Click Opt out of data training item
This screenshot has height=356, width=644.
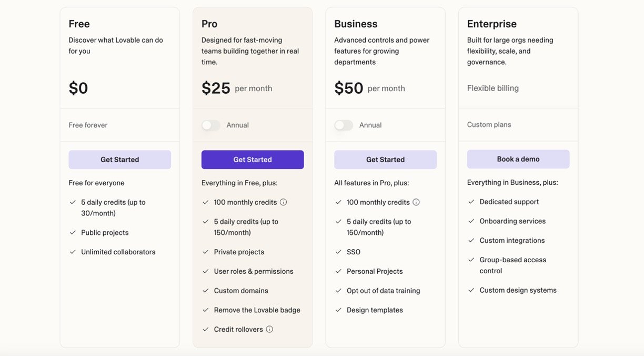383,291
